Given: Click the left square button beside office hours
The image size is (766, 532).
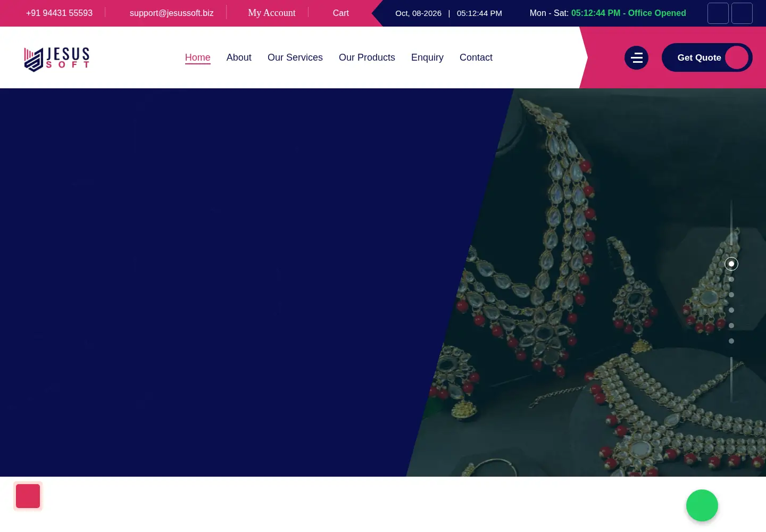Looking at the screenshot, I should (718, 13).
